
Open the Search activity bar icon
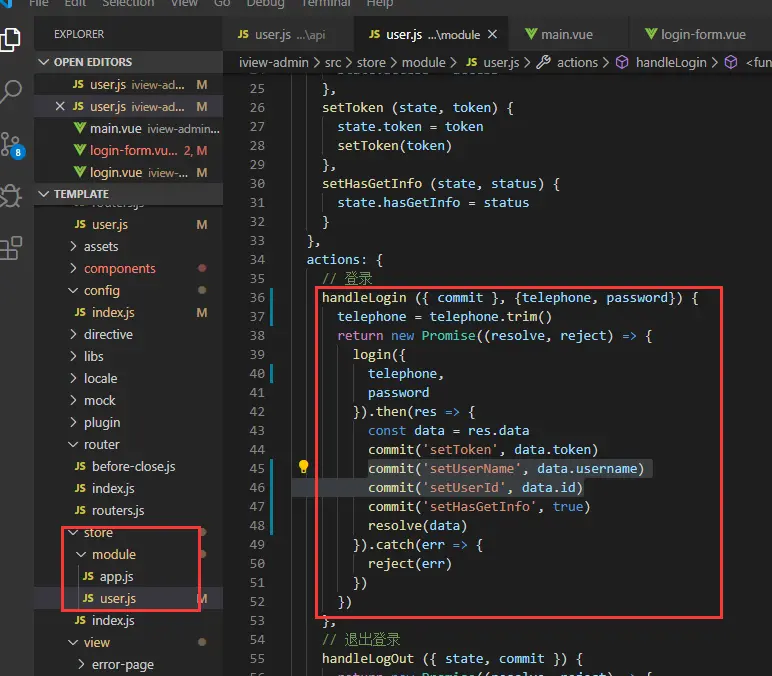[x=11, y=91]
